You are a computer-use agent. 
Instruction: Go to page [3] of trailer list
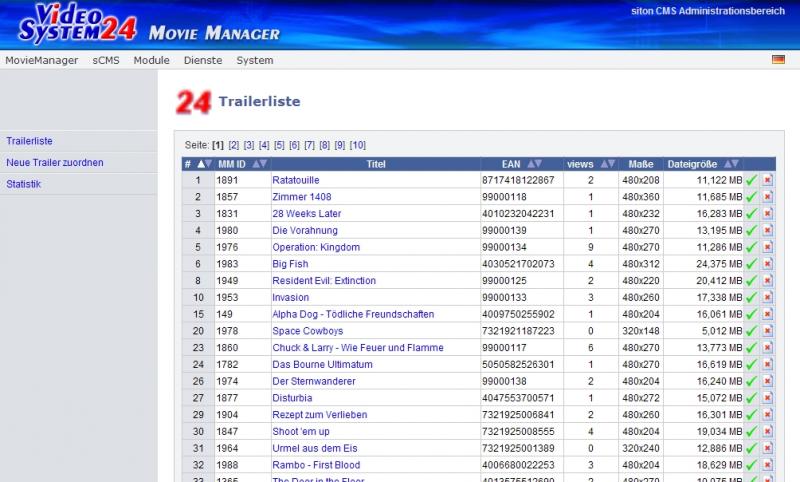click(x=249, y=145)
